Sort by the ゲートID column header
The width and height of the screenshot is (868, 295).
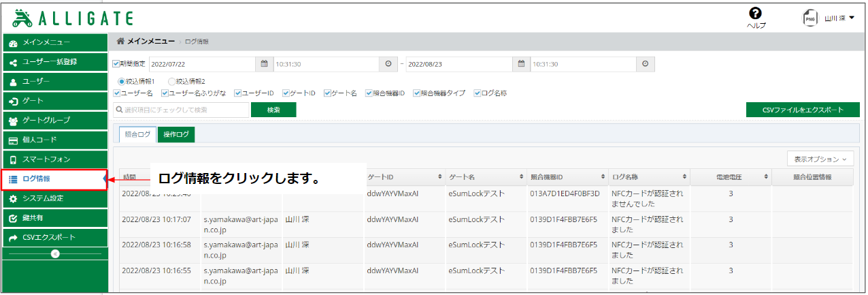point(405,177)
